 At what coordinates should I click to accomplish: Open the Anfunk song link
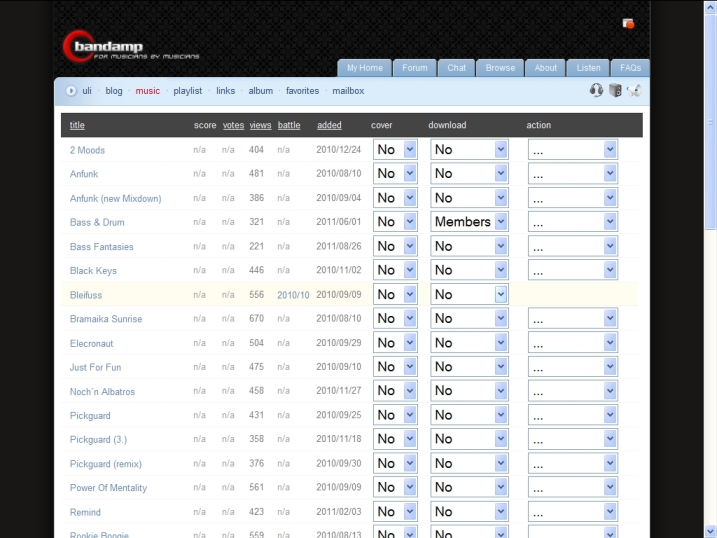point(84,174)
